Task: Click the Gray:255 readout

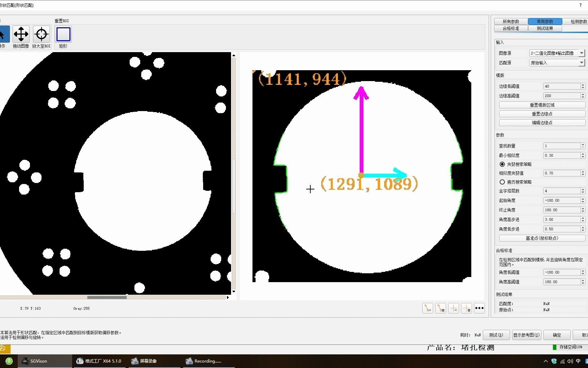Action: [81, 308]
